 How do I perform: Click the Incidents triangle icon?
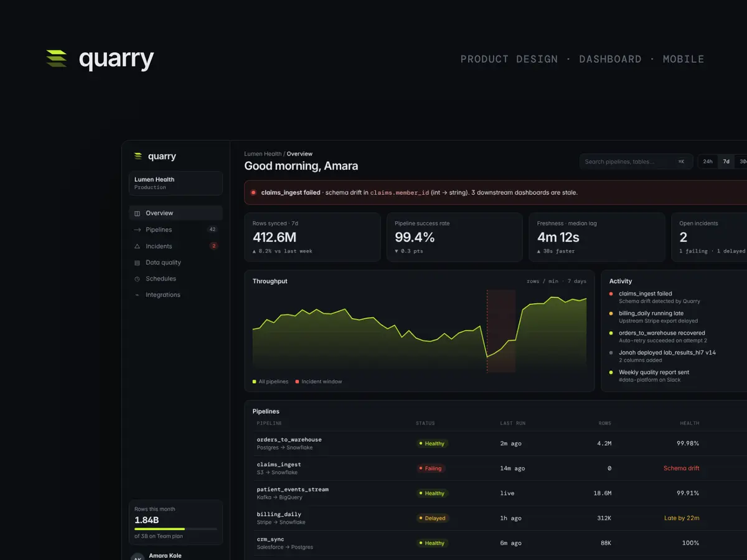click(x=137, y=246)
